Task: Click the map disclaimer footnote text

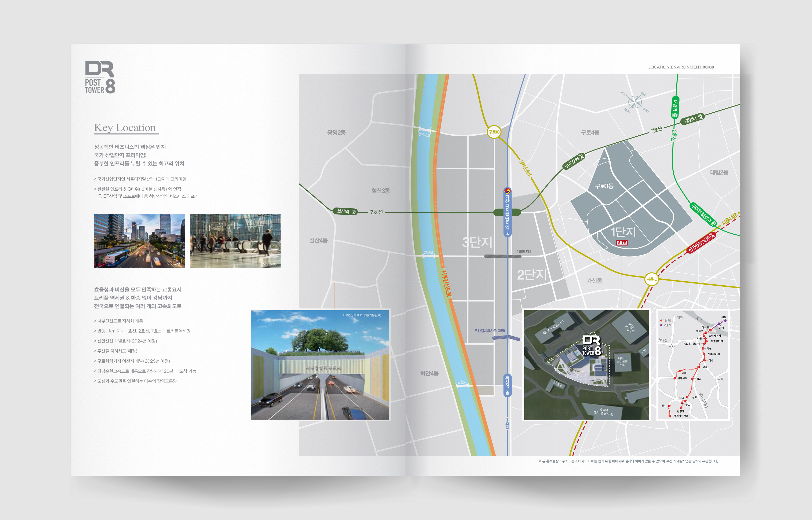Action: click(x=628, y=461)
